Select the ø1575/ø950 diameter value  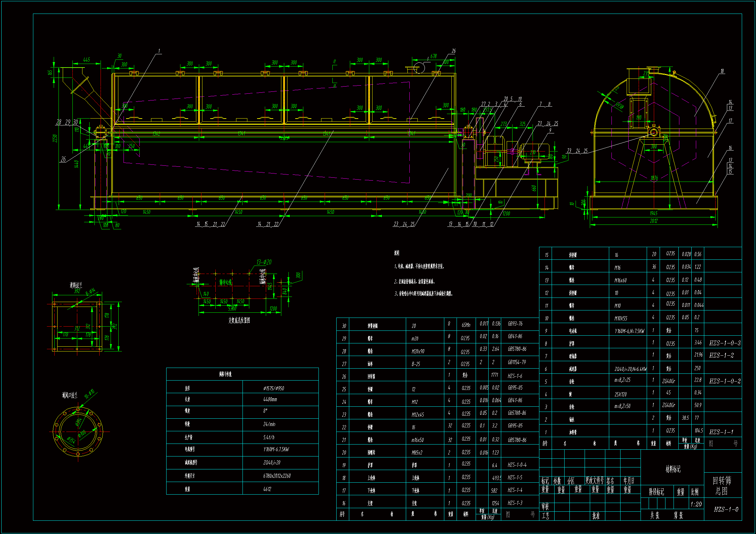[x=274, y=389]
